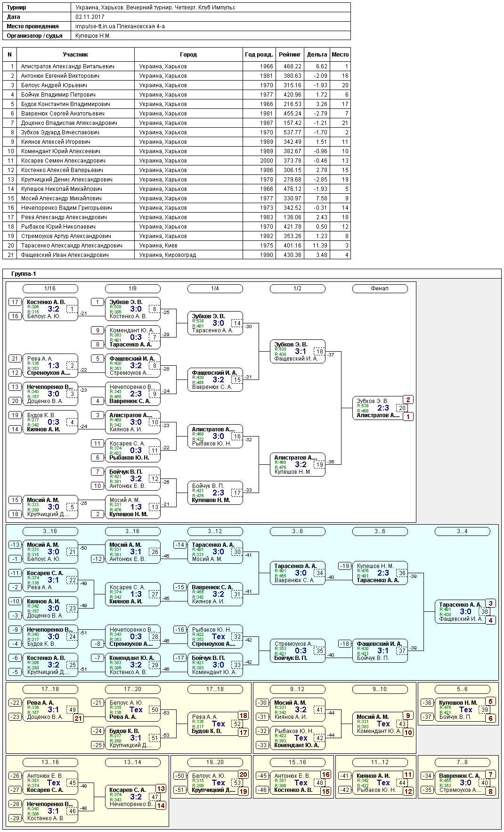504x832 pixels.
Task: Click the 'Финал' round label
Action: point(380,288)
